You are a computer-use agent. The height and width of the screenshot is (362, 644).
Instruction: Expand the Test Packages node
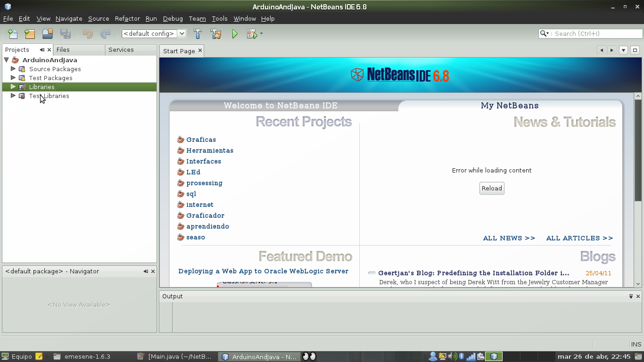pyautogui.click(x=13, y=78)
